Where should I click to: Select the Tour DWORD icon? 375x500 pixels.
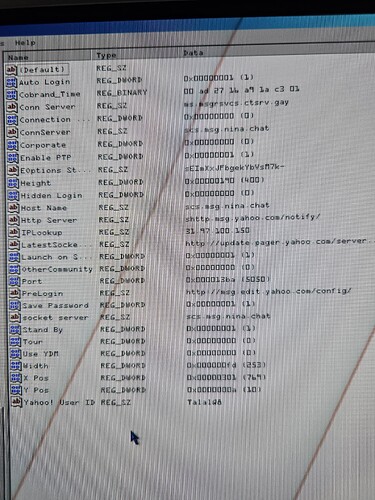15,342
